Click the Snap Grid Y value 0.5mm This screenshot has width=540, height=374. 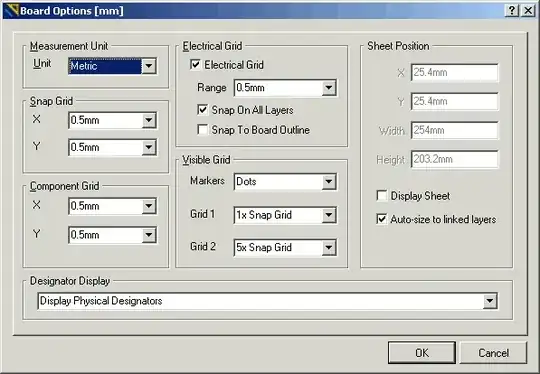tap(85, 147)
